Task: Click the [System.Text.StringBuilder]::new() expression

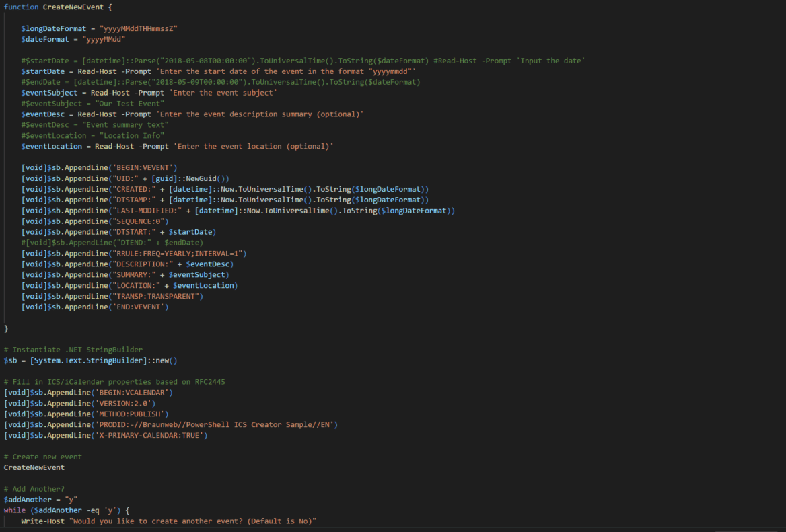Action: coord(104,360)
